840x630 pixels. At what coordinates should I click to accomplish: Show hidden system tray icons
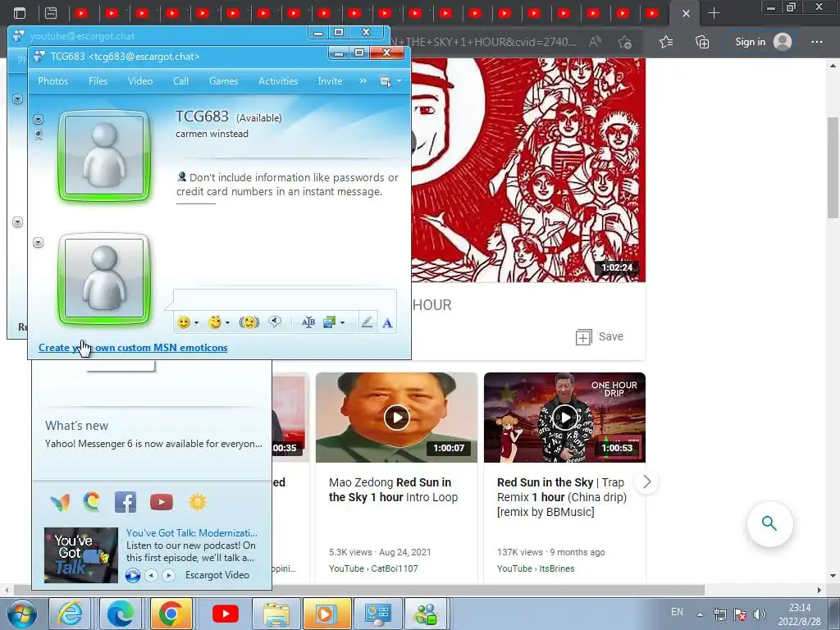tap(700, 614)
